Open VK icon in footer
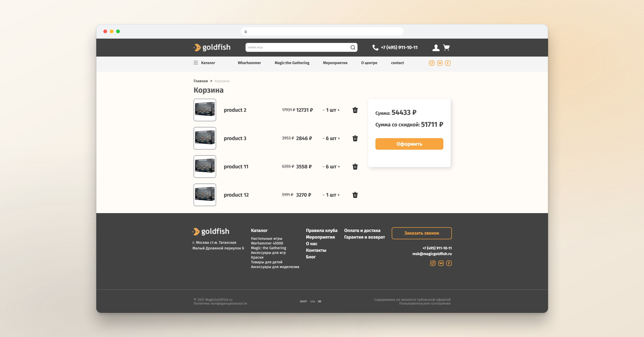This screenshot has height=337, width=644. (x=441, y=263)
